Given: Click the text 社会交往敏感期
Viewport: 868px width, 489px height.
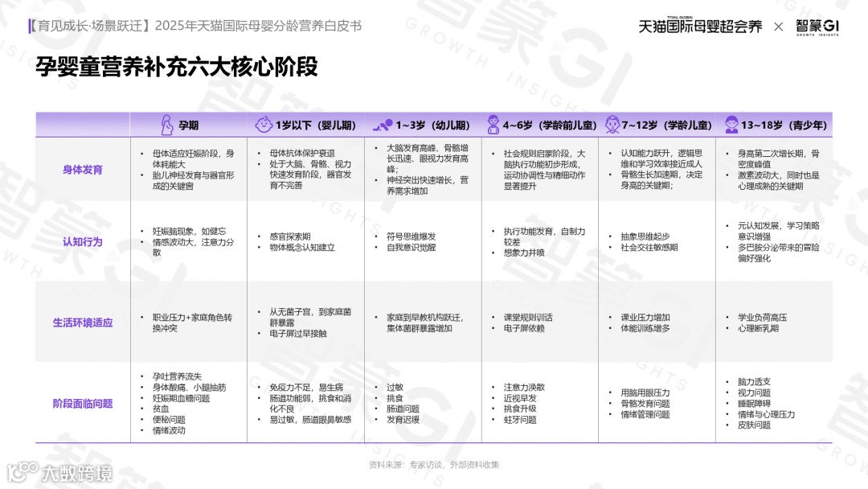Looking at the screenshot, I should 649,248.
